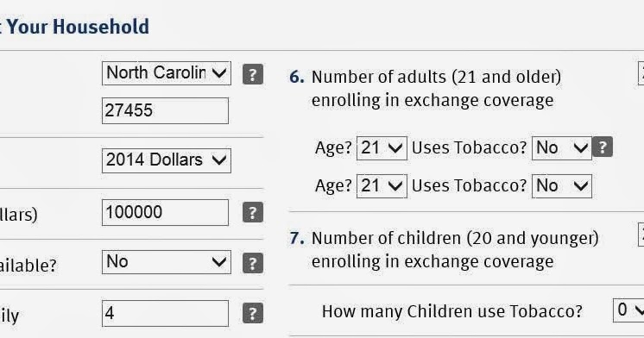Open second adult Age 21 dropdown
644x338 pixels.
[x=382, y=186]
